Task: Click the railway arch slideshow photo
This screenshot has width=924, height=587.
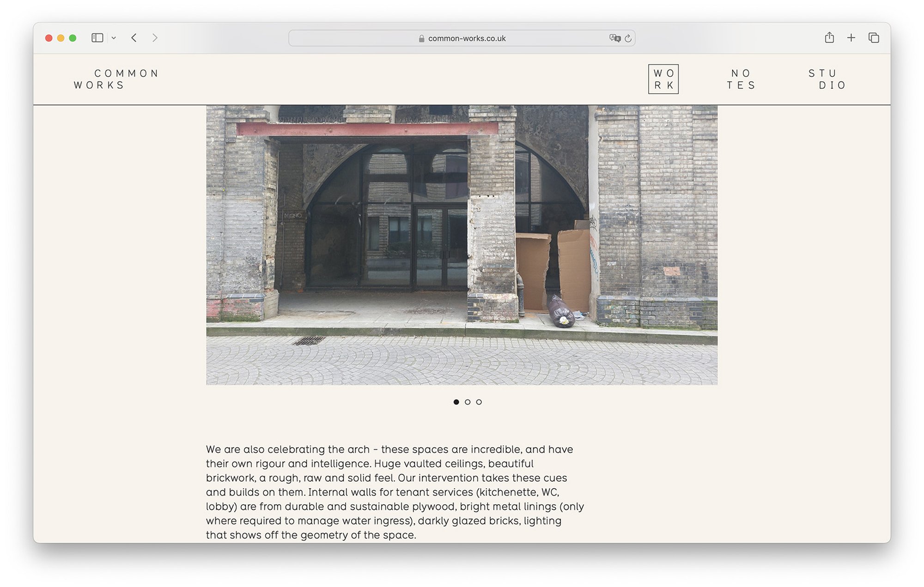Action: click(462, 245)
